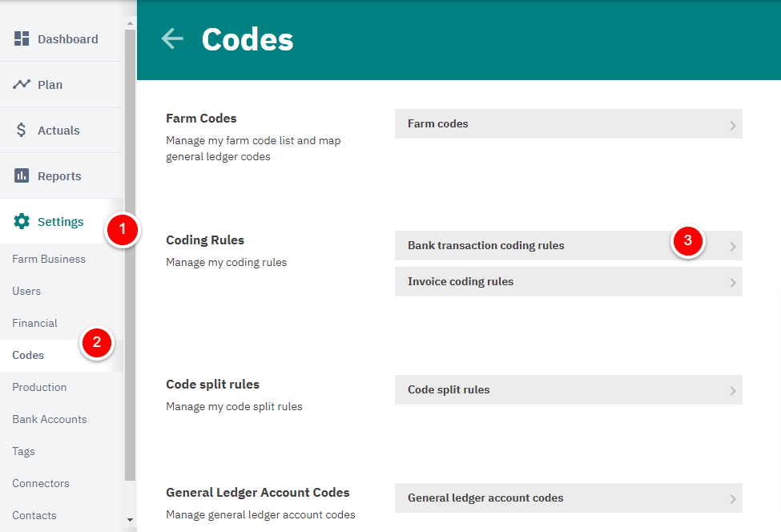The height and width of the screenshot is (532, 781).
Task: Open Plan via the line-chart icon
Action: click(22, 83)
